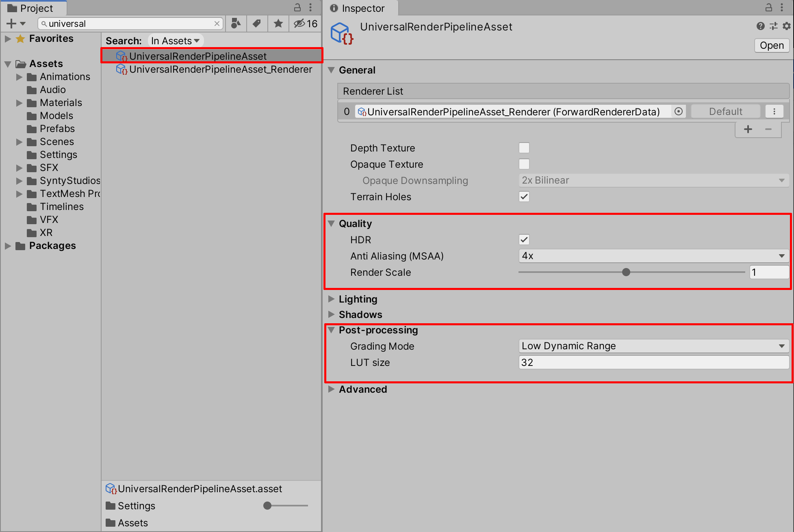794x532 pixels.
Task: Click renderer object picker circle icon
Action: 679,111
